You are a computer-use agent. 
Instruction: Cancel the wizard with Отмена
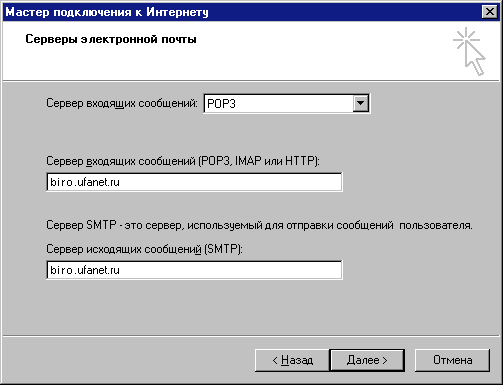(x=452, y=360)
